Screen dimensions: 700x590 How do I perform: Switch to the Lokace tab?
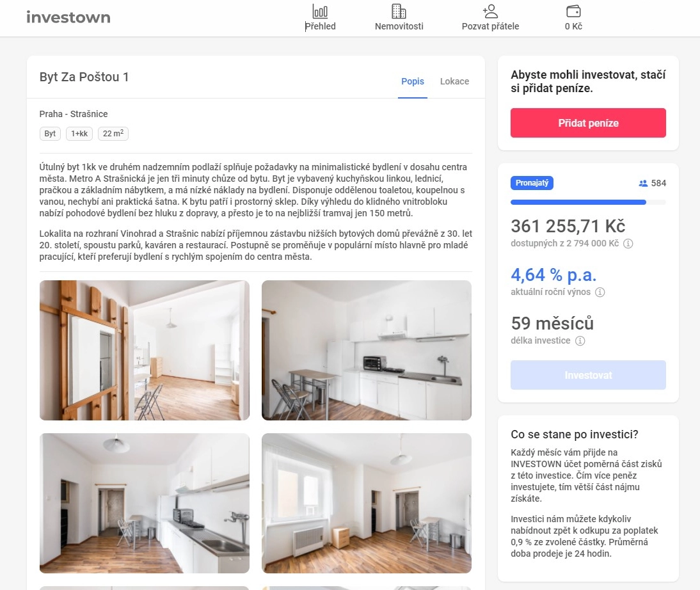(454, 81)
